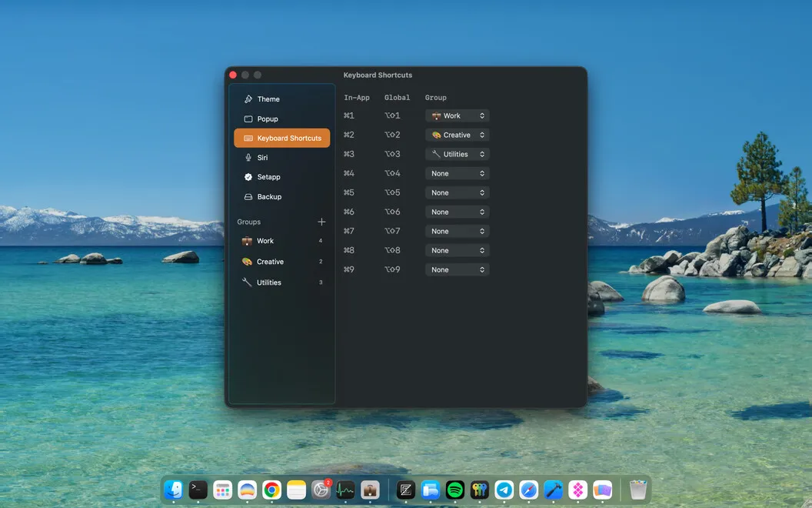
Task: Open Google Chrome from the dock
Action: tap(272, 490)
